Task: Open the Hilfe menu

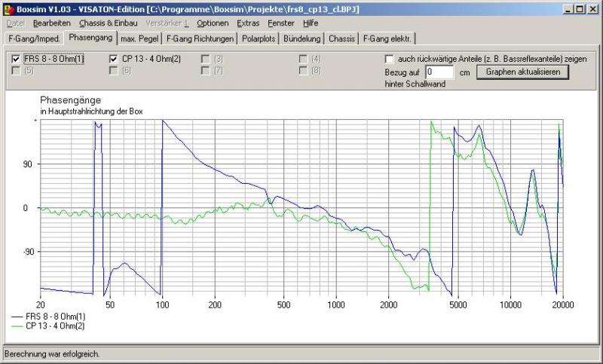Action: point(311,23)
